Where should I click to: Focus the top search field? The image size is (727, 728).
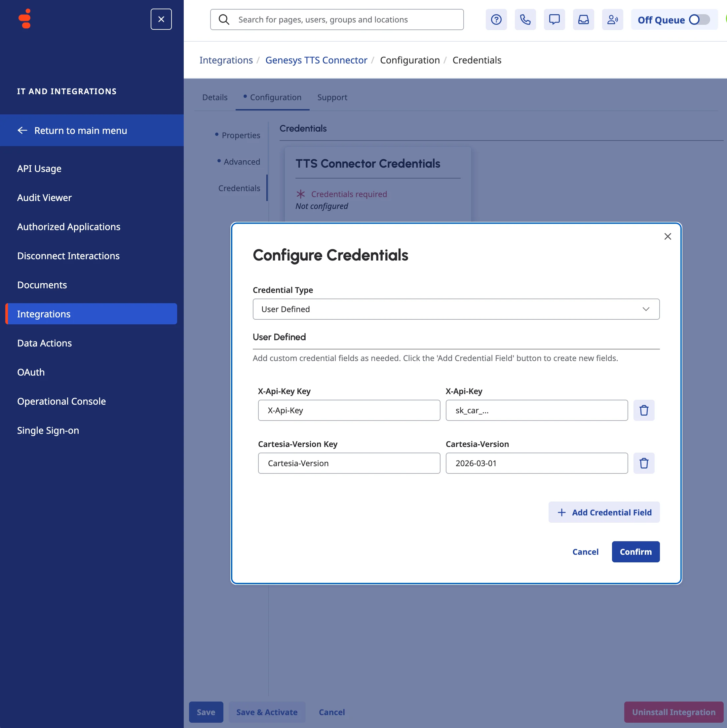click(x=337, y=20)
